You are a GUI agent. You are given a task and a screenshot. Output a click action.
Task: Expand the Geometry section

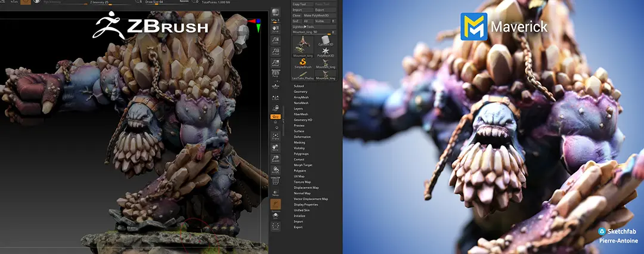301,92
